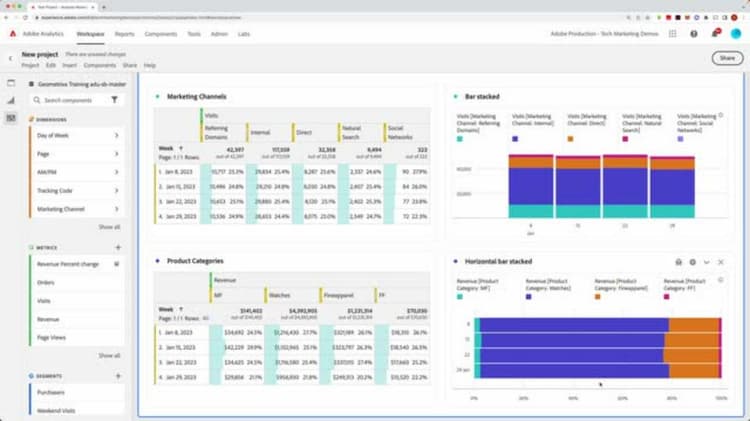750x421 pixels.
Task: Open a new browser tab
Action: click(104, 7)
